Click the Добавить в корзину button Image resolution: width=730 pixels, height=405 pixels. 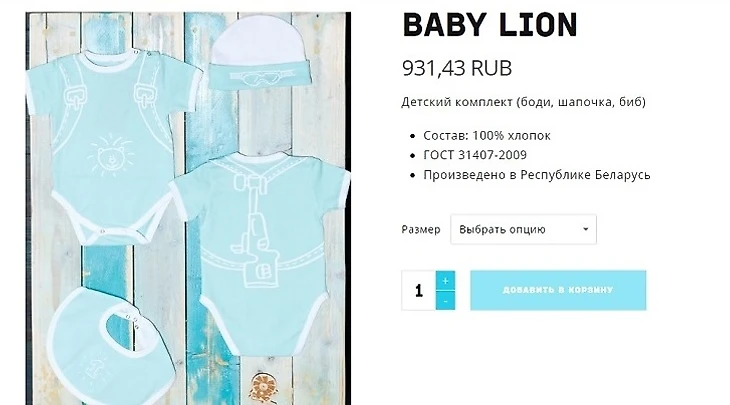[x=558, y=290]
